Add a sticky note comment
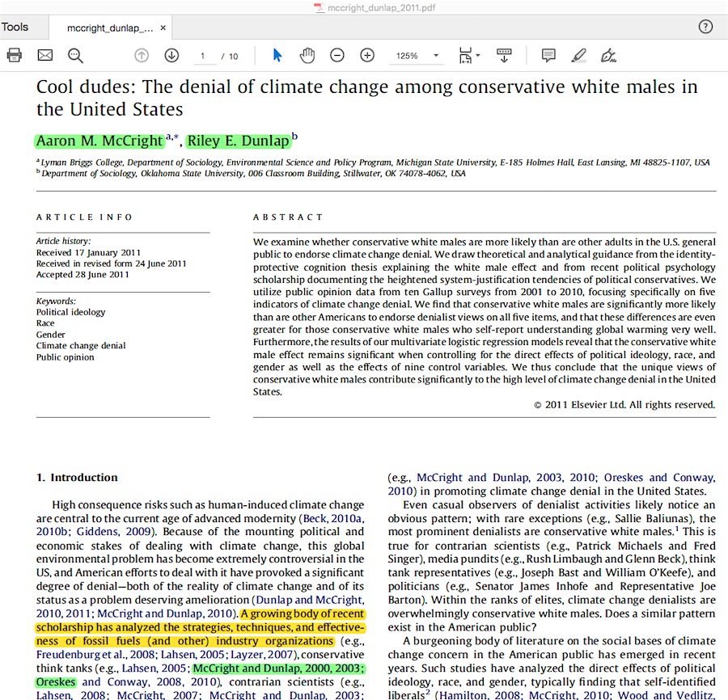 (548, 56)
